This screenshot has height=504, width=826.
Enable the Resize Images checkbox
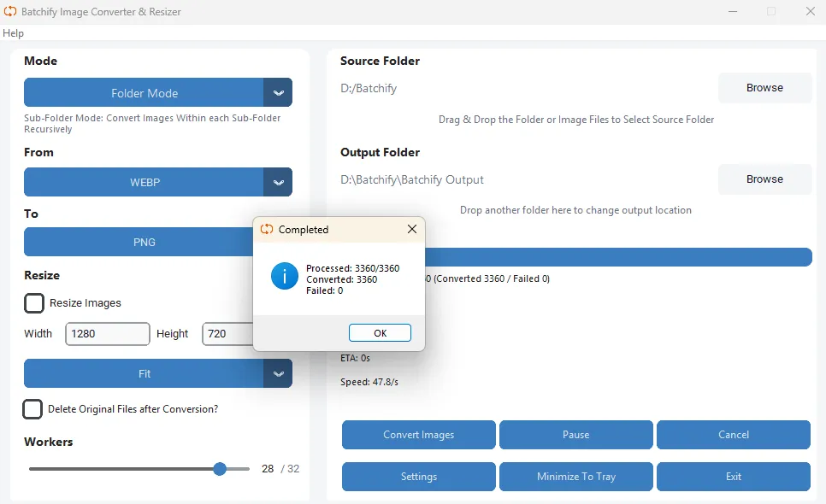click(32, 302)
